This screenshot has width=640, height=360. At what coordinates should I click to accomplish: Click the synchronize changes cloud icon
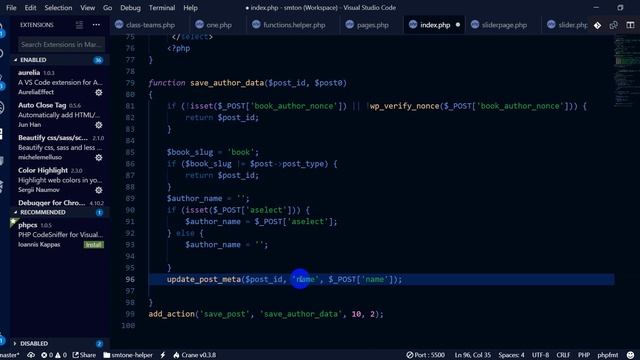click(x=31, y=355)
